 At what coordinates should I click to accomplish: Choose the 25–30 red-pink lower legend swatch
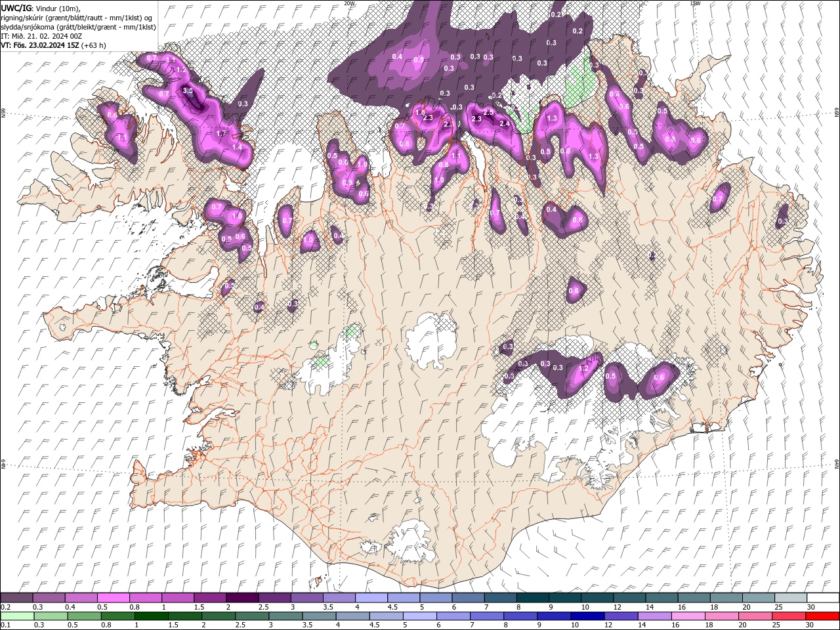coord(788,616)
